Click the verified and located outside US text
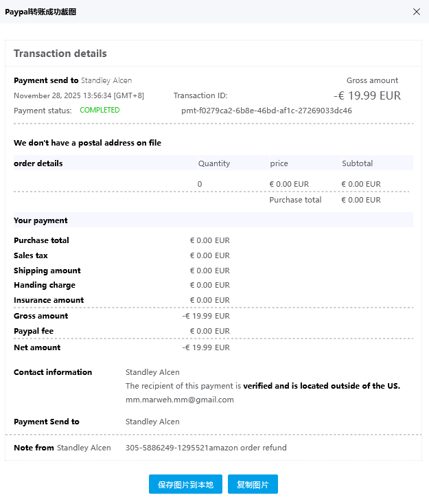Image resolution: width=429 pixels, height=504 pixels. coord(321,386)
